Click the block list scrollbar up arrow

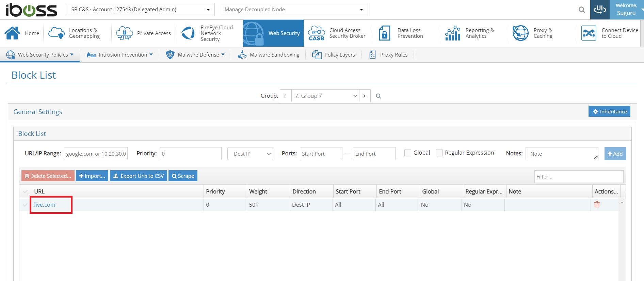[622, 202]
